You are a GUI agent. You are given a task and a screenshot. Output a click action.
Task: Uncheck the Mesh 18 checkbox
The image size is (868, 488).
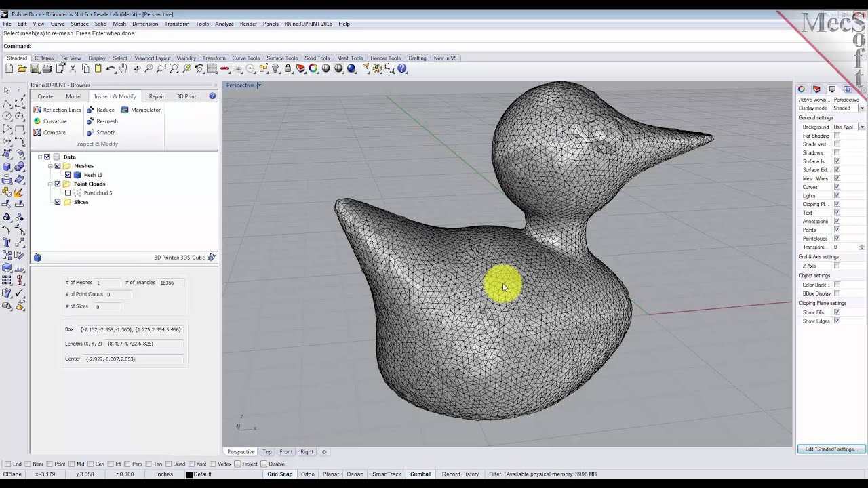pos(68,175)
